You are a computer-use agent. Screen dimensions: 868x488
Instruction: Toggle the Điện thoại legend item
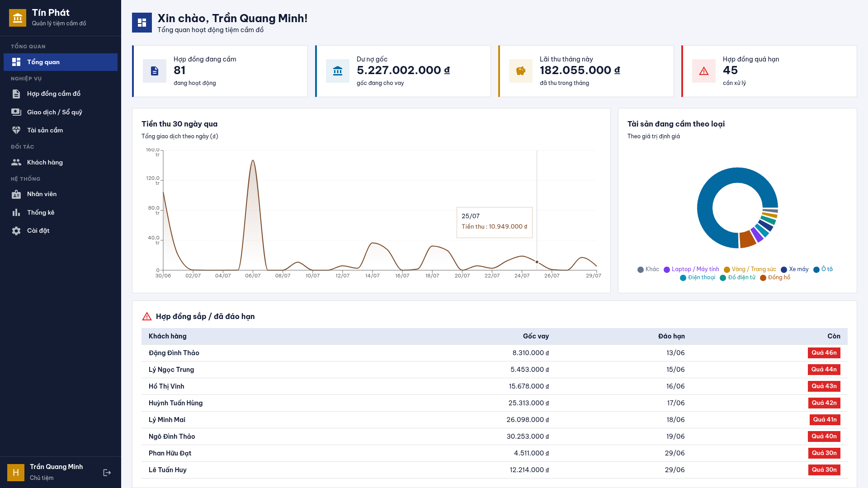pos(698,277)
